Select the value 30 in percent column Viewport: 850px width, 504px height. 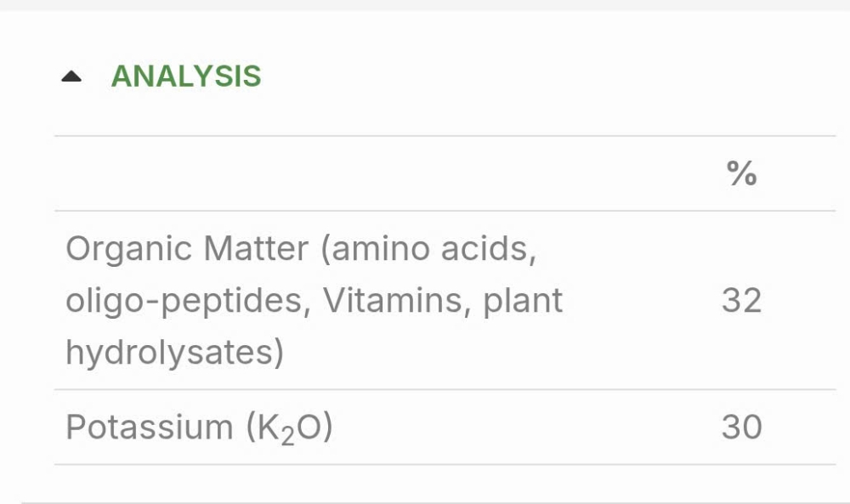[741, 427]
